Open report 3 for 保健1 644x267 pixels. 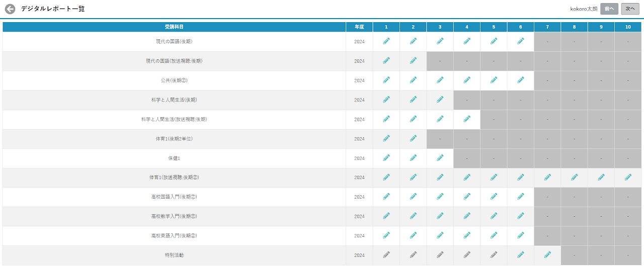click(440, 158)
